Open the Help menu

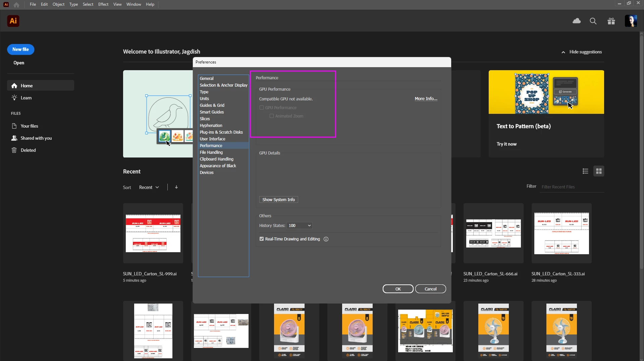pos(150,4)
